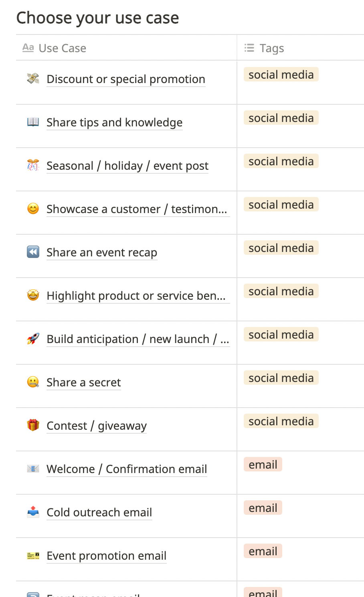364x597 pixels.
Task: Click social media tag on Contest giveaway row
Action: tap(281, 421)
